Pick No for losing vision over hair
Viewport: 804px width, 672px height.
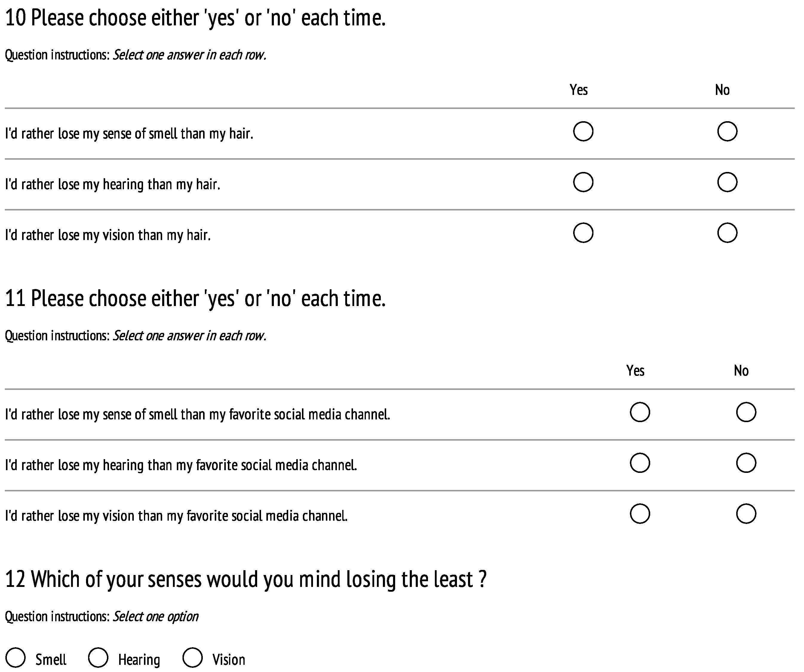coord(727,233)
